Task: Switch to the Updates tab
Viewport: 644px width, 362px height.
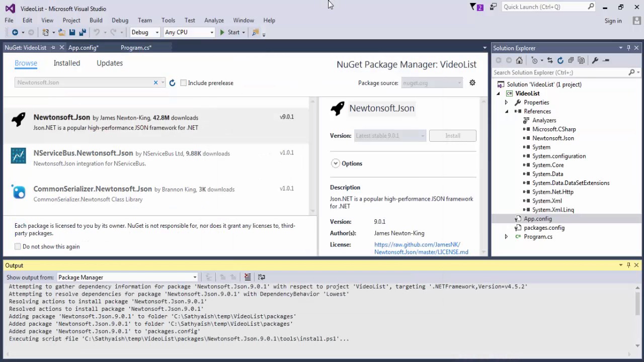Action: tap(110, 63)
